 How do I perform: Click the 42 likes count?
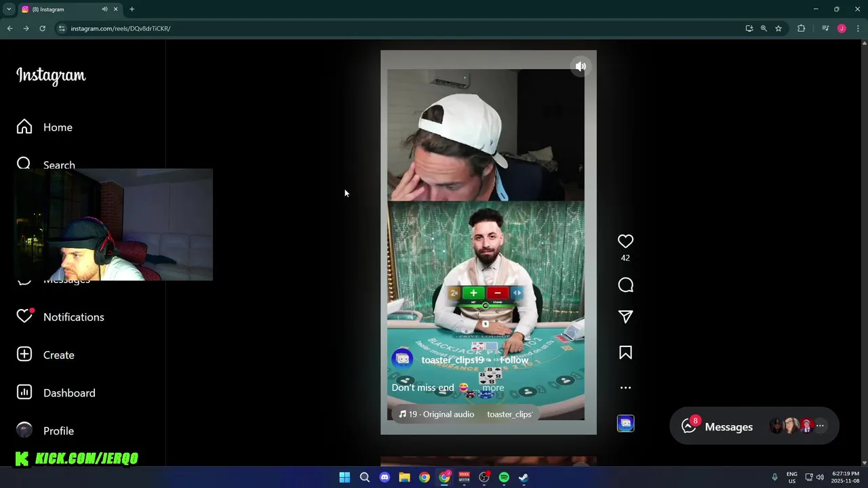625,258
